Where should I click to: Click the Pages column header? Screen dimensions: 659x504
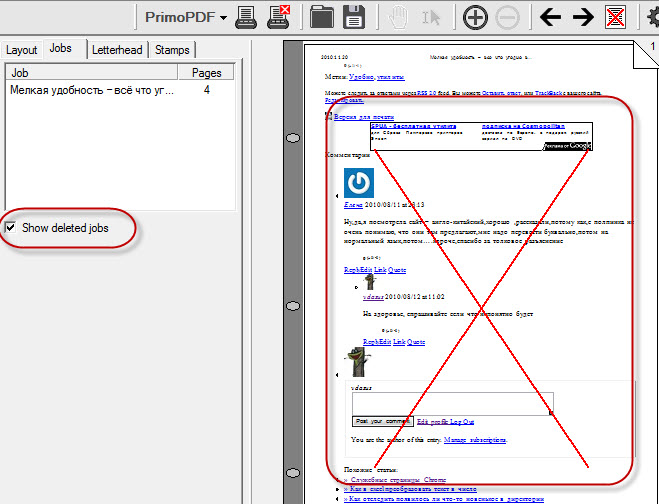(x=206, y=73)
